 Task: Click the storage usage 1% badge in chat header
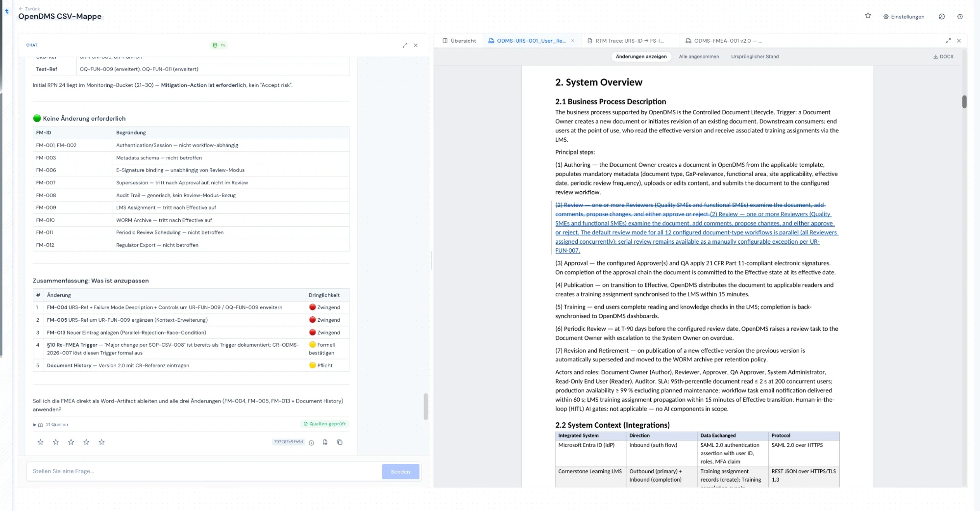(x=219, y=45)
